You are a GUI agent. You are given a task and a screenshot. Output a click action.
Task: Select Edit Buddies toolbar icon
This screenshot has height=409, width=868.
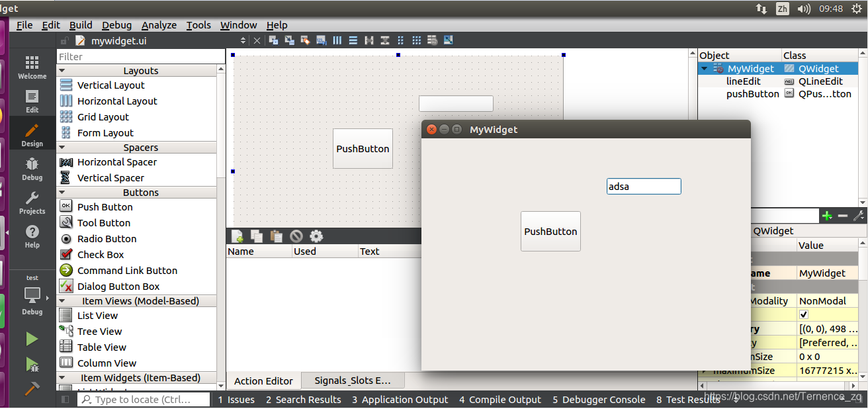[305, 40]
